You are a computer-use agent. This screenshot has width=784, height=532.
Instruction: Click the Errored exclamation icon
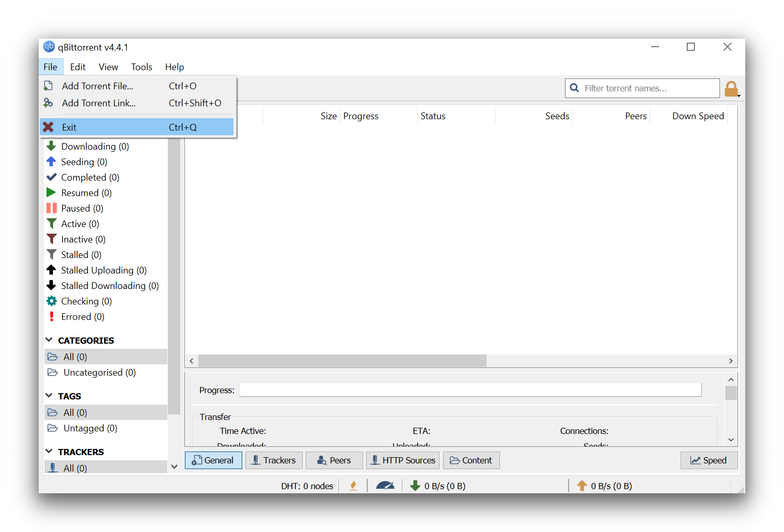(52, 316)
